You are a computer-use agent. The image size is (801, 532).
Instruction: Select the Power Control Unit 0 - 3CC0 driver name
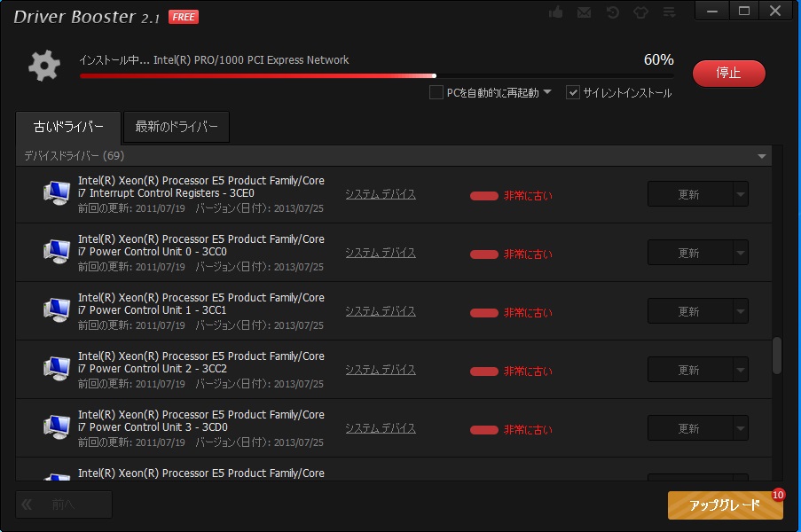(x=201, y=245)
